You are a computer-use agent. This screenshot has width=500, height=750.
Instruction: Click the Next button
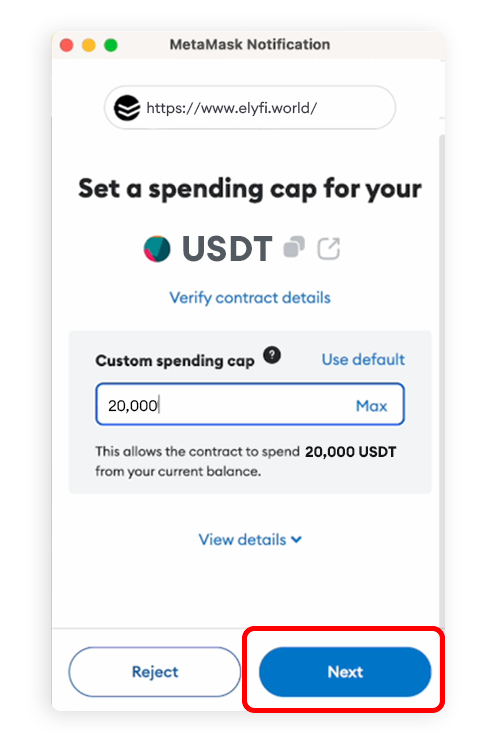click(x=345, y=672)
